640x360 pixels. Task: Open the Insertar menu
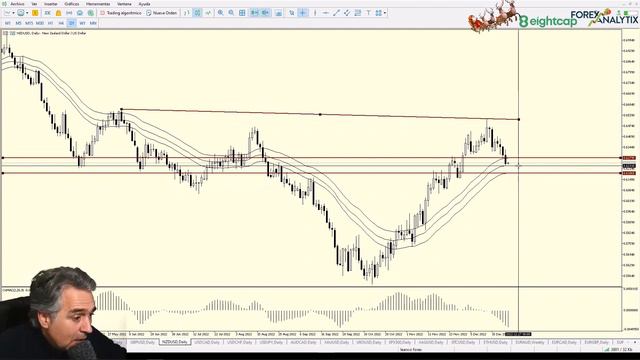51,4
